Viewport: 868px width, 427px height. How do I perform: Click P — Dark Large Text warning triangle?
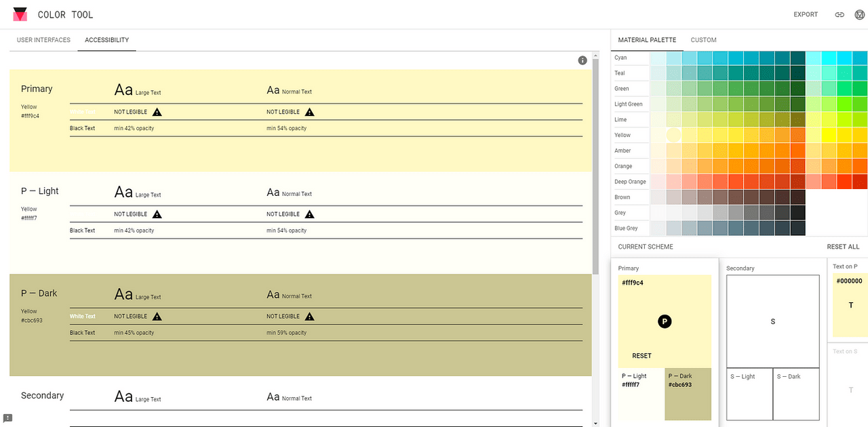pyautogui.click(x=157, y=317)
